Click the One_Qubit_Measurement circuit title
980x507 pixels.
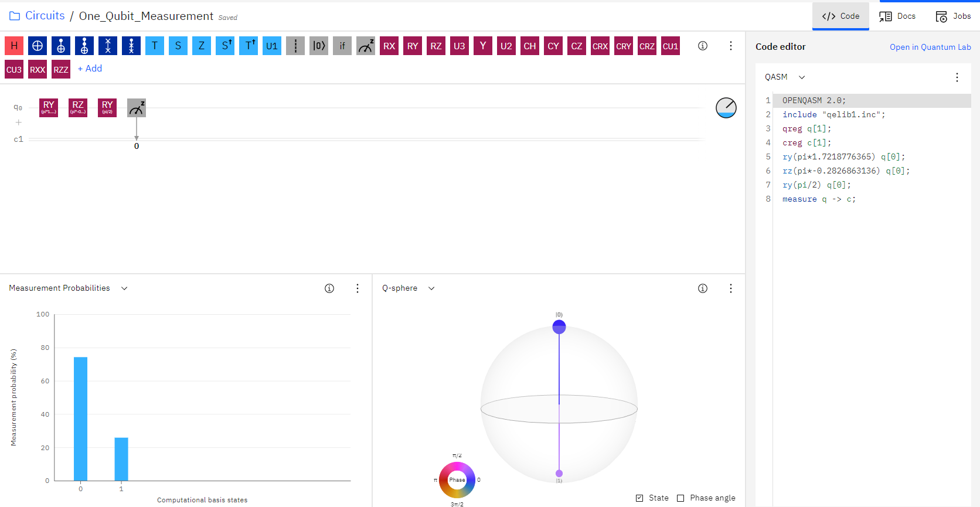click(146, 16)
